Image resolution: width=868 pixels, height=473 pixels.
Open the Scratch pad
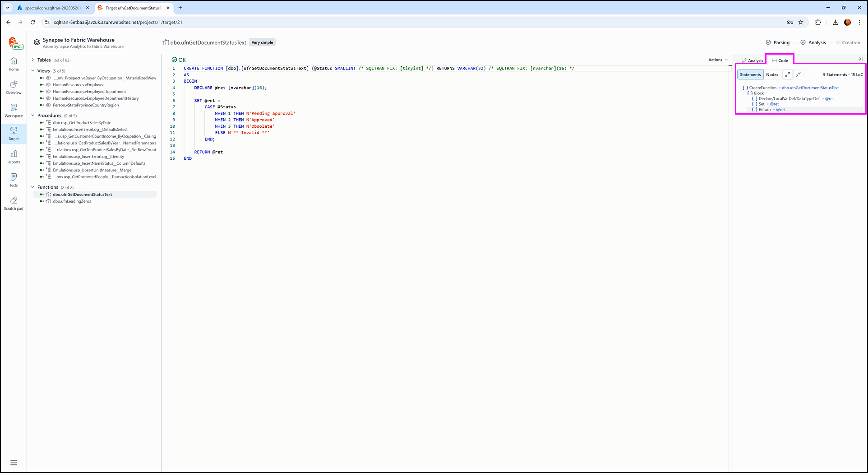pos(14,203)
